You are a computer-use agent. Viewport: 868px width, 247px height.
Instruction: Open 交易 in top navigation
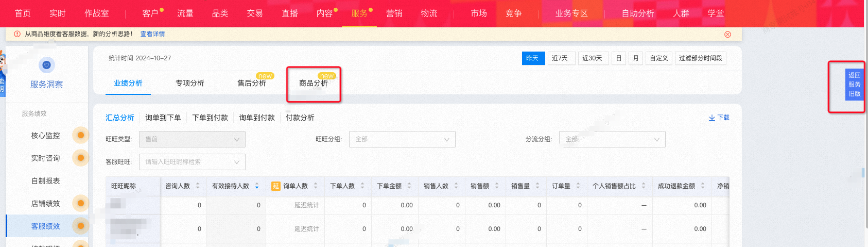tap(255, 13)
